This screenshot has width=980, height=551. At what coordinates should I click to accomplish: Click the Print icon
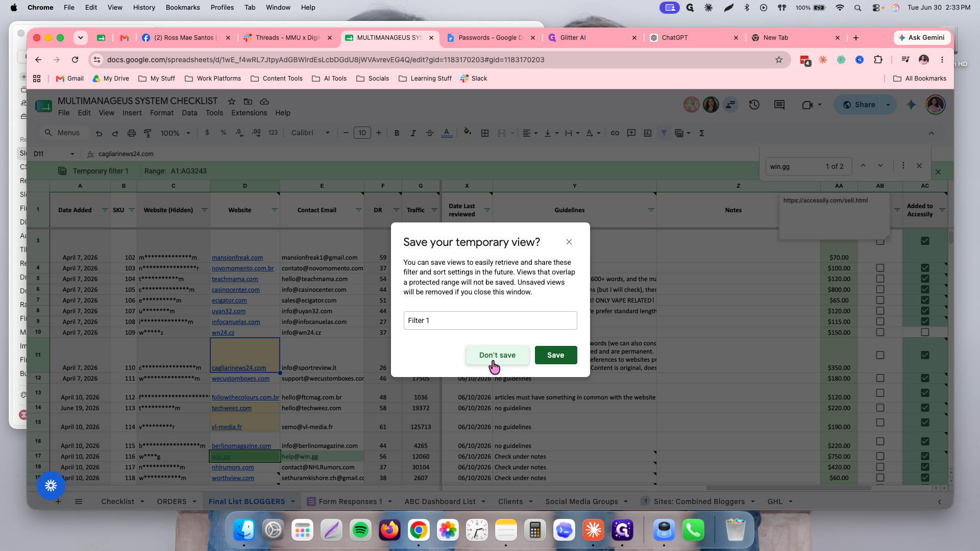click(132, 133)
